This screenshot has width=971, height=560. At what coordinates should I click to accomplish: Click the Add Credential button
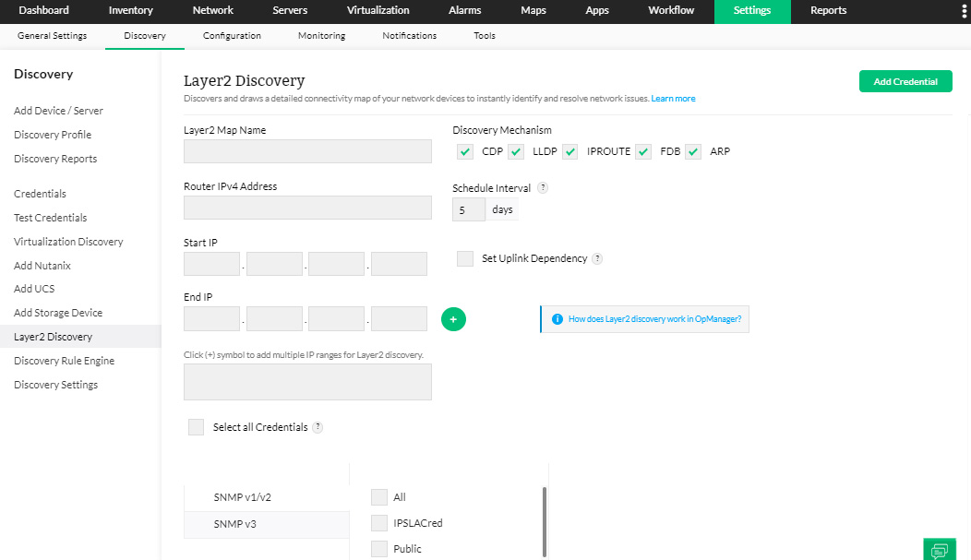[x=905, y=80]
